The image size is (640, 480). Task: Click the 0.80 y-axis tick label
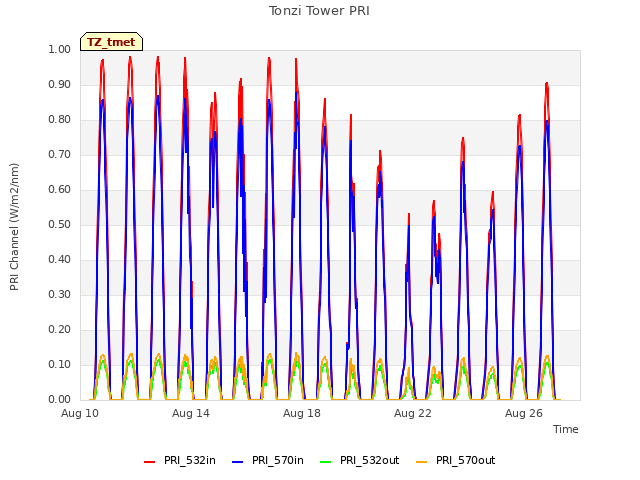(60, 120)
